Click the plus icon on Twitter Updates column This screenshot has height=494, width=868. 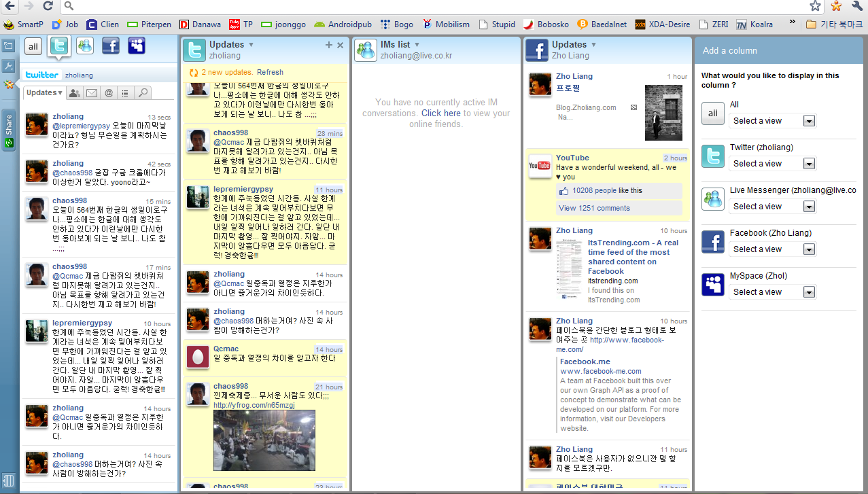tap(329, 45)
